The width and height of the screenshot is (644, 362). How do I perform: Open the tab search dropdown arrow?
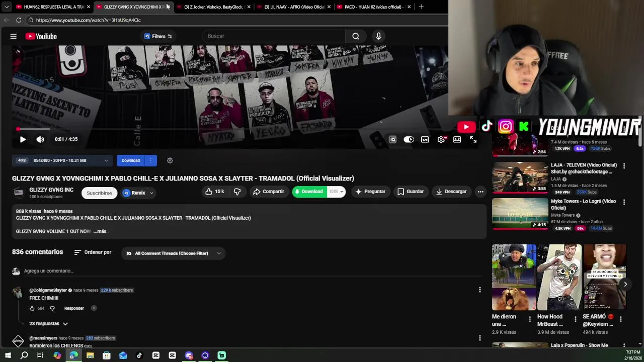point(6,7)
